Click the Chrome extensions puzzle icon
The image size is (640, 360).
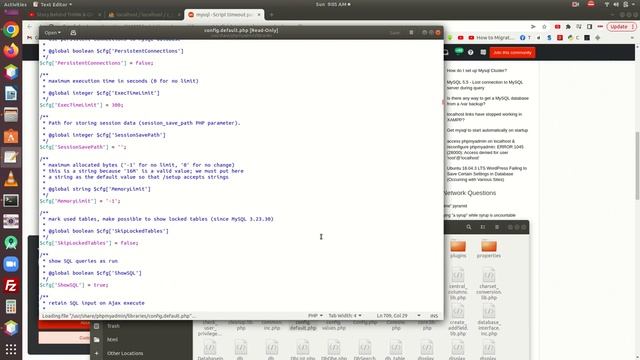(568, 27)
